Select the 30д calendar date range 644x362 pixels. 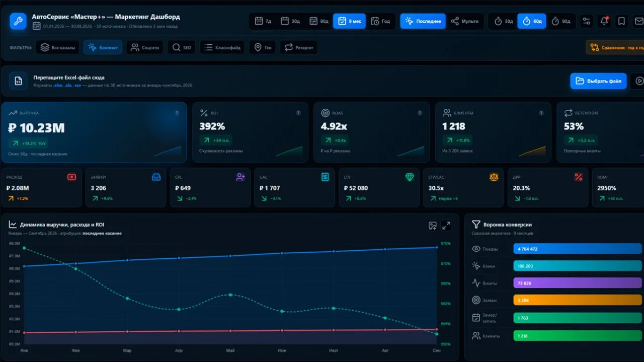[x=290, y=21]
